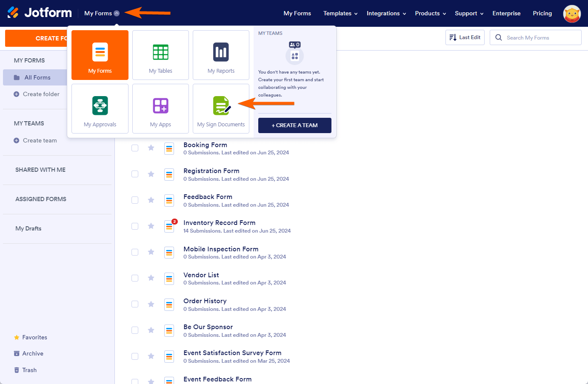Viewport: 588px width, 384px height.
Task: Open the Pricing page
Action: [x=542, y=13]
